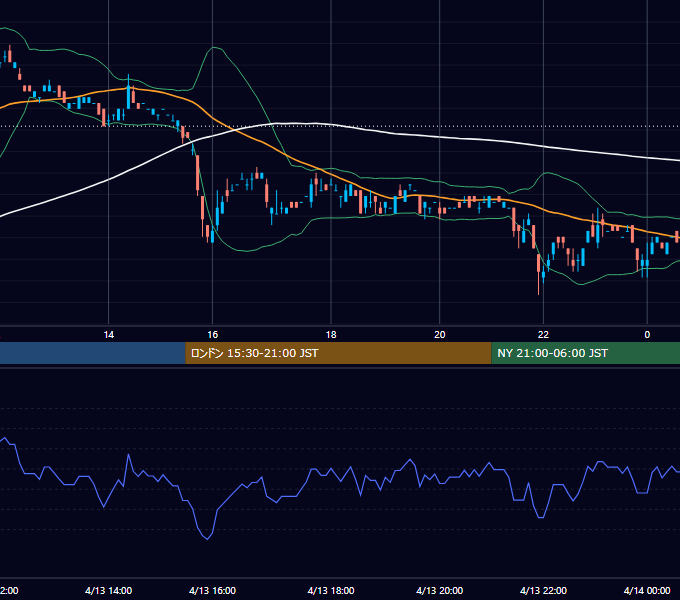Viewport: 680px width, 600px height.
Task: Click the 20 hour axis label
Action: click(440, 335)
